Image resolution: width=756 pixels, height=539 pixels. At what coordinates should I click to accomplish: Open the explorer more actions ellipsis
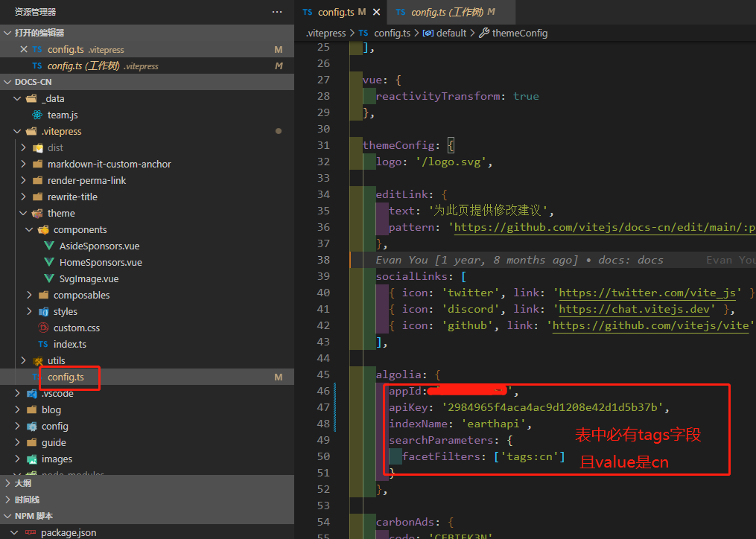click(277, 12)
